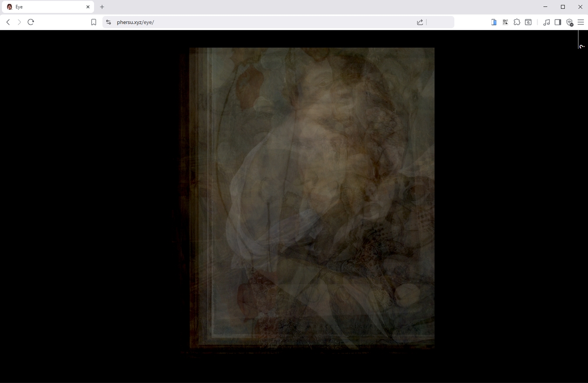Open the hamburger main menu
Screen dimensions: 588x383
[581, 22]
